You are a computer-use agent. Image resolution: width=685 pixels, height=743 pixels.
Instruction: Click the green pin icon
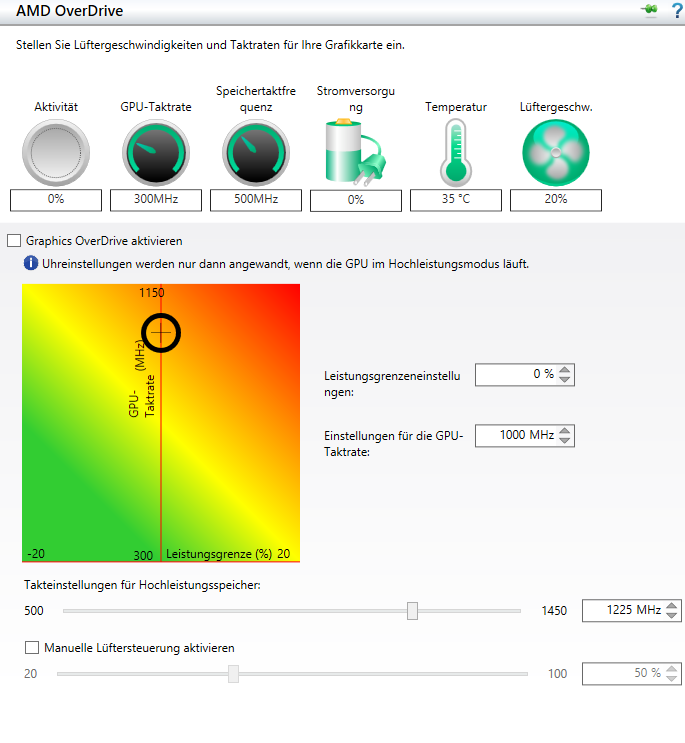[x=650, y=9]
